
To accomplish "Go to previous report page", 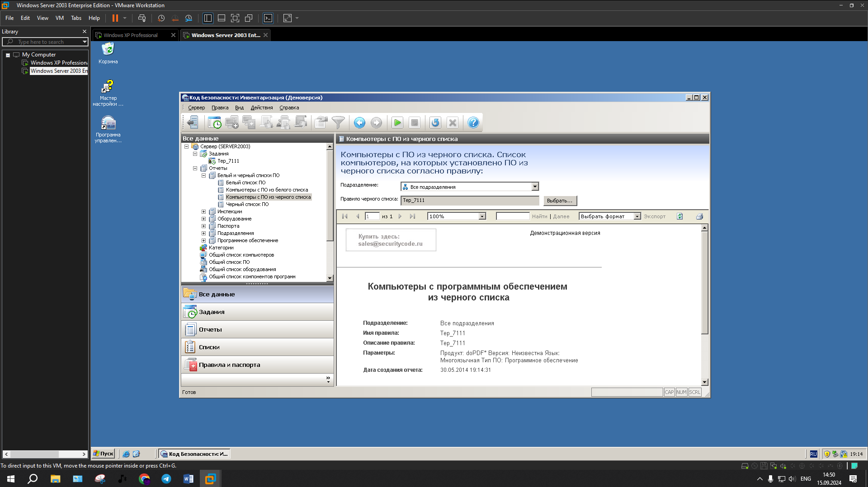I will point(358,216).
